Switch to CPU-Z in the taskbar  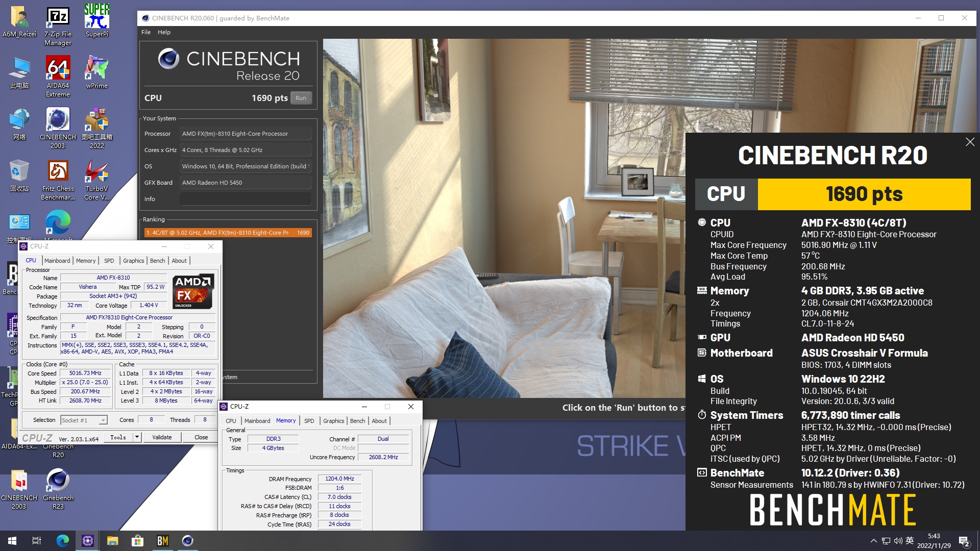[88, 541]
